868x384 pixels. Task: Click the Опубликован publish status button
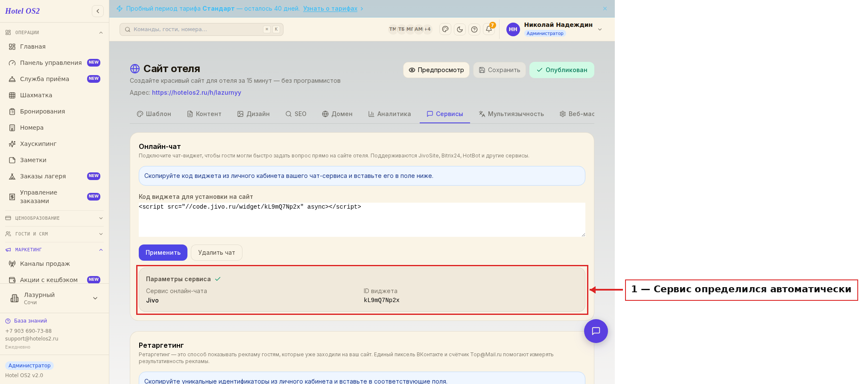click(562, 70)
